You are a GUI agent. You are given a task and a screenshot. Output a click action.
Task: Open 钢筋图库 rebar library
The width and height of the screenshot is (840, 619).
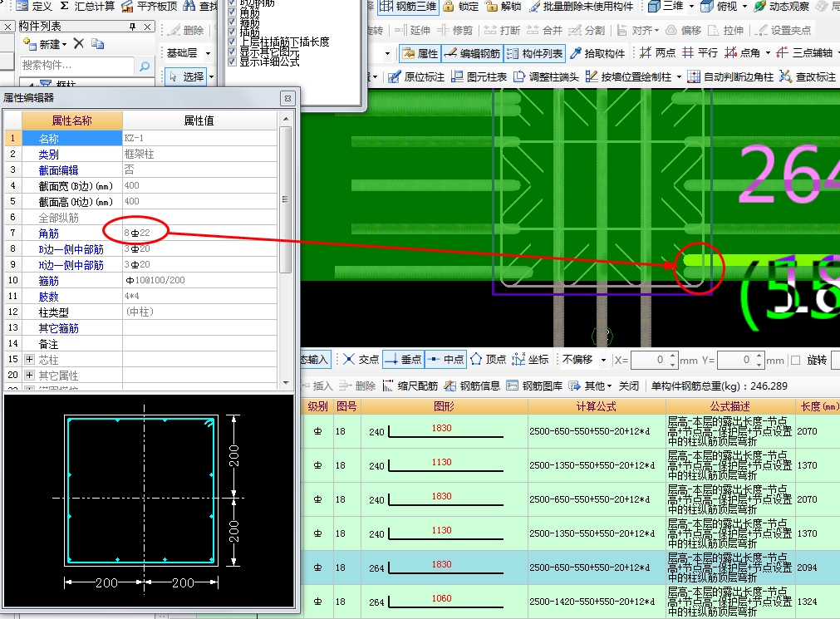point(534,386)
